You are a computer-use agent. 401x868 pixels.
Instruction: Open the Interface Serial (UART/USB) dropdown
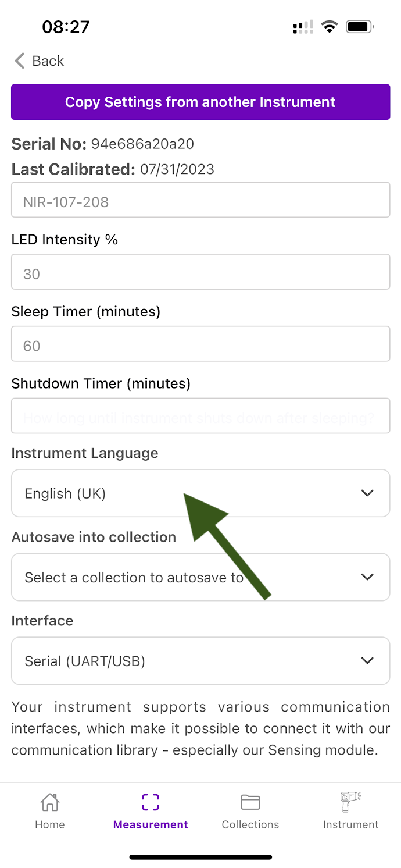click(x=201, y=661)
